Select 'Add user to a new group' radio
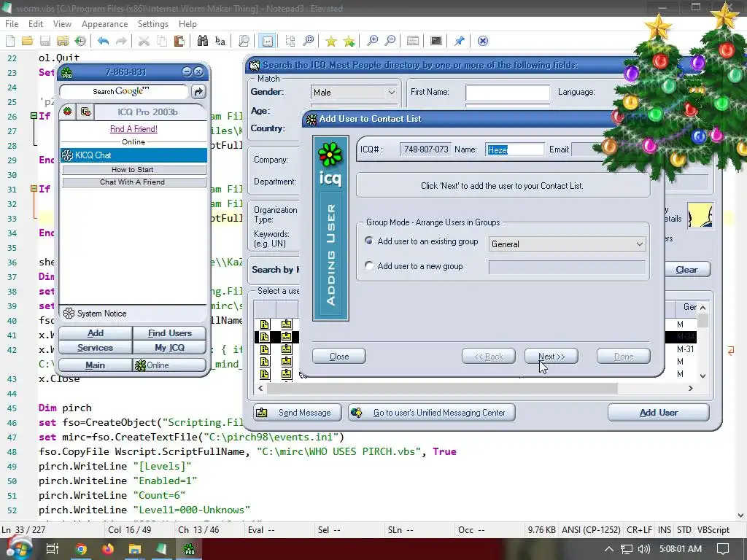Viewport: 747px width, 560px height. (368, 265)
